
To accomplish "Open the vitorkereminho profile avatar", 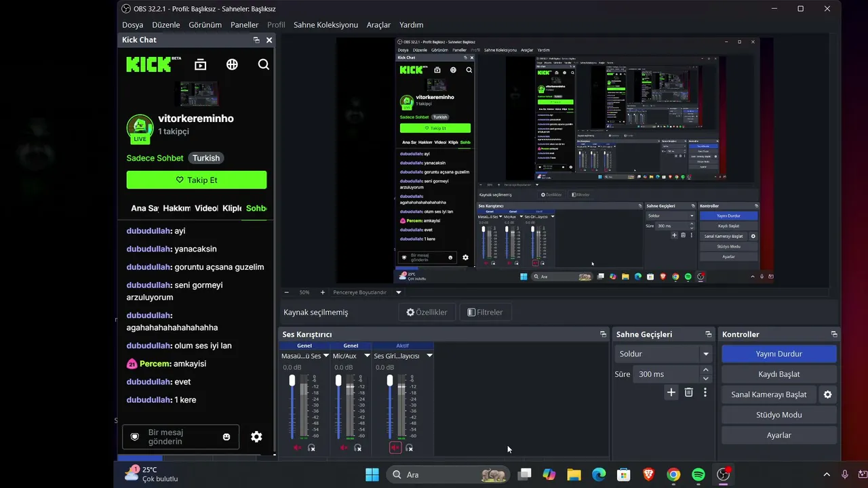I will click(x=140, y=129).
